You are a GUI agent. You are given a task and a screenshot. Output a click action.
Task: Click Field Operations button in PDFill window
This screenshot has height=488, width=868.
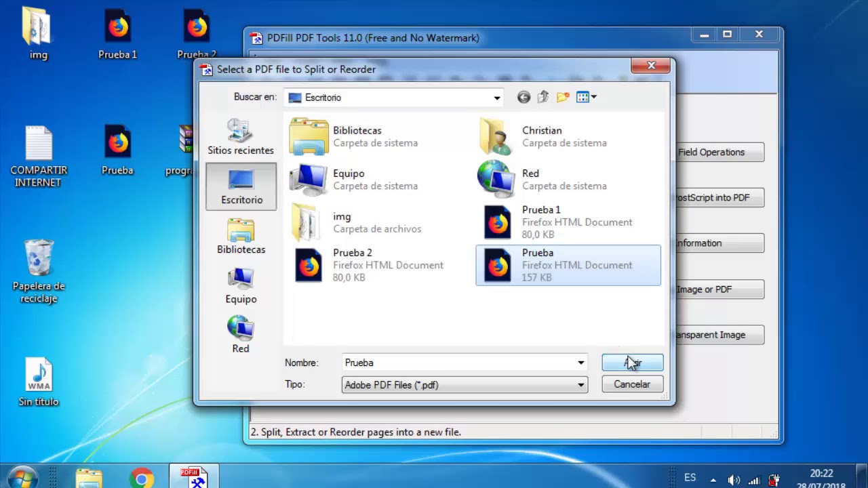pyautogui.click(x=720, y=152)
